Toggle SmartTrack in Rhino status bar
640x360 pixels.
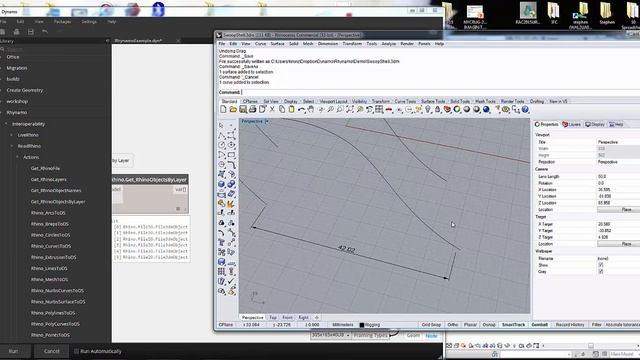pyautogui.click(x=513, y=325)
